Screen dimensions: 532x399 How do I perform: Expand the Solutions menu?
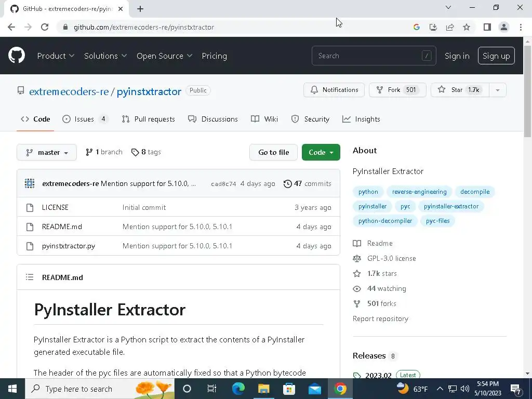[105, 56]
